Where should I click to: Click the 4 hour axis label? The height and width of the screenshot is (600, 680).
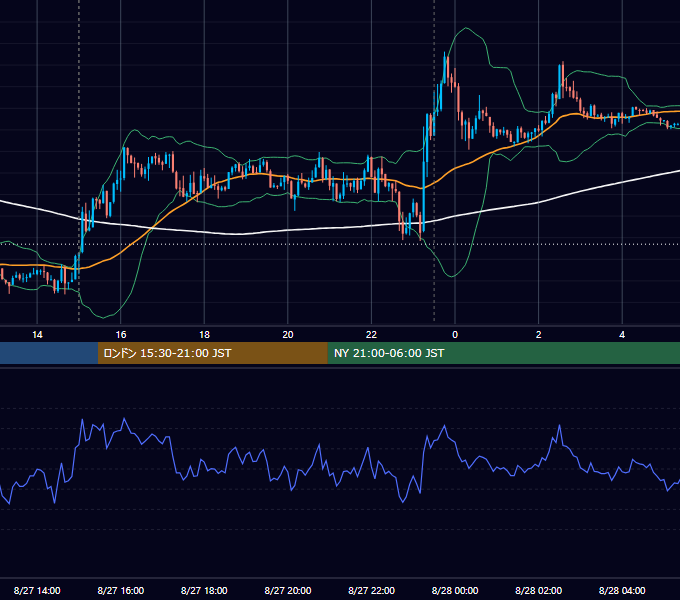coord(622,335)
